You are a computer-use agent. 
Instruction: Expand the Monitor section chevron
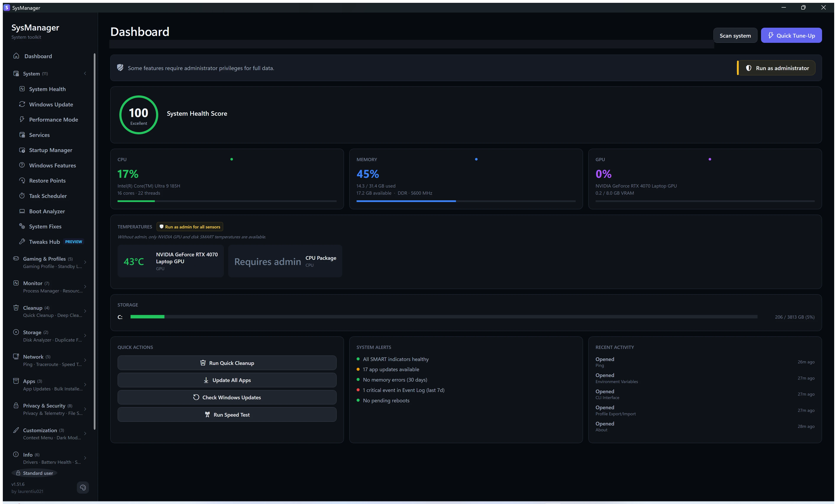pos(85,287)
